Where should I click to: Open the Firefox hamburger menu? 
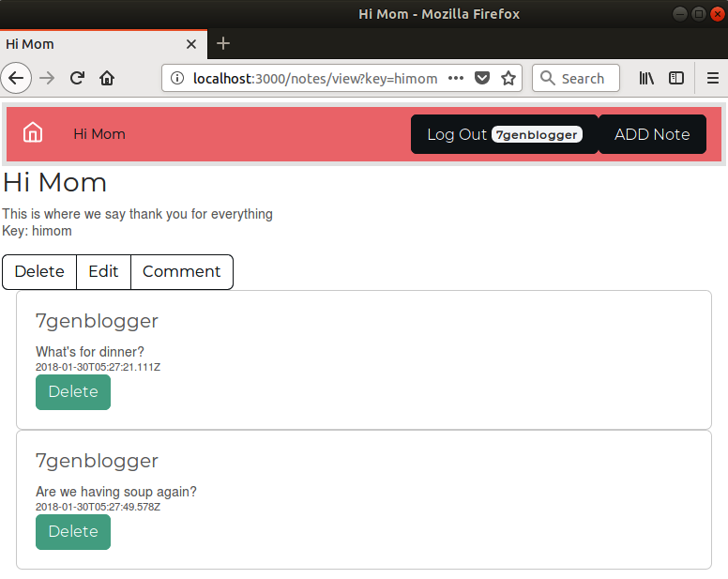click(x=712, y=78)
